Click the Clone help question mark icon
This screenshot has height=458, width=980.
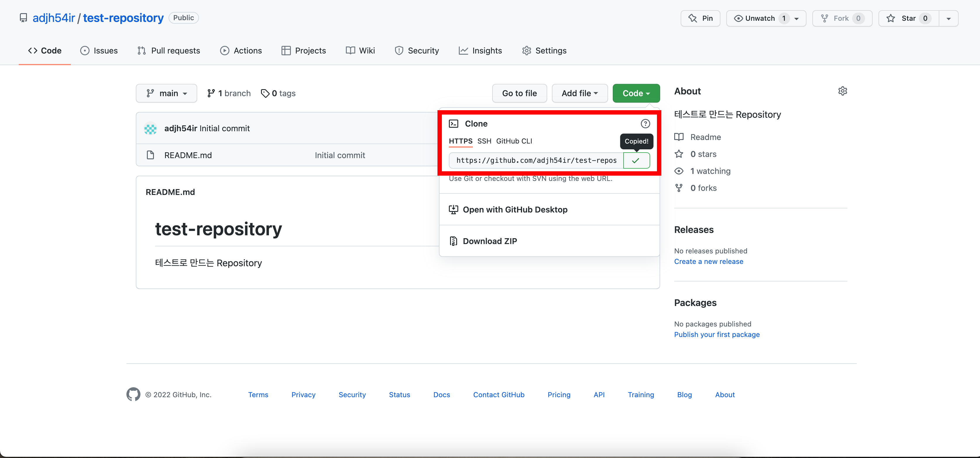pos(645,124)
